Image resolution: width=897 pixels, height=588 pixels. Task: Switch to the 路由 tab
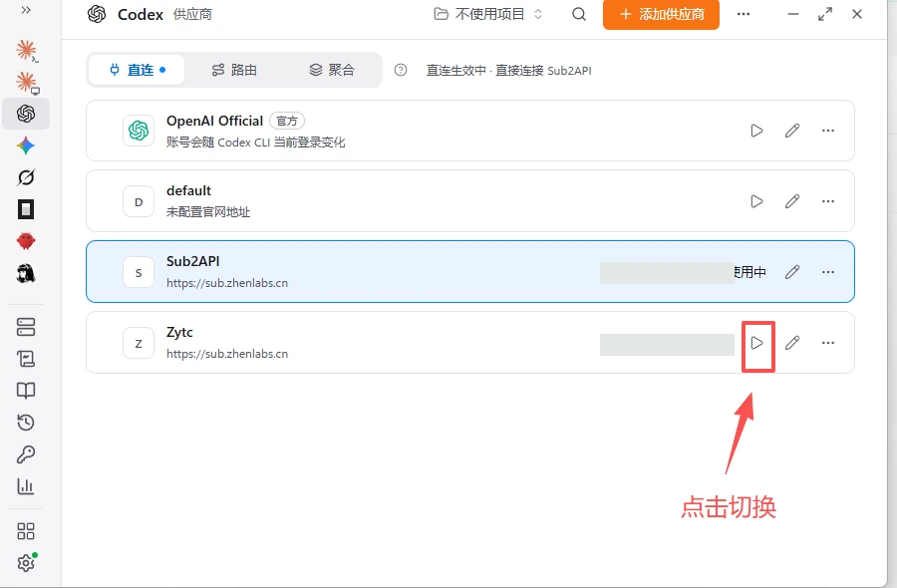pos(234,70)
